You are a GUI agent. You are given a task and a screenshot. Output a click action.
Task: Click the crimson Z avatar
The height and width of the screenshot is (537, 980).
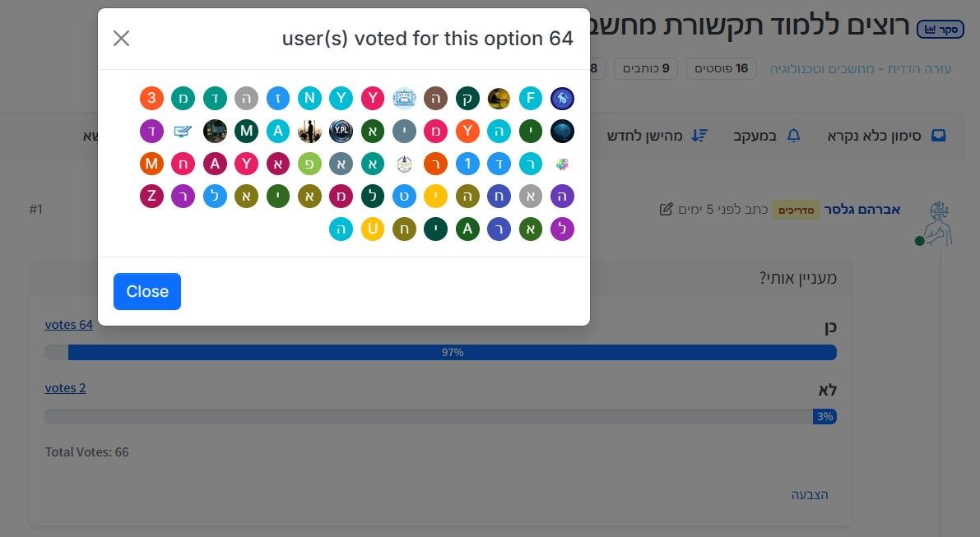tap(151, 196)
